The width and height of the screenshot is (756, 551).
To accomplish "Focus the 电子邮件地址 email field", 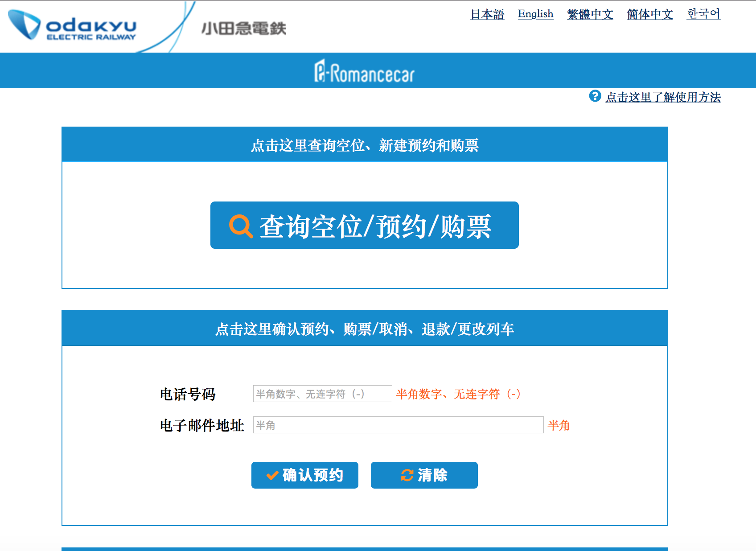I will click(x=399, y=425).
